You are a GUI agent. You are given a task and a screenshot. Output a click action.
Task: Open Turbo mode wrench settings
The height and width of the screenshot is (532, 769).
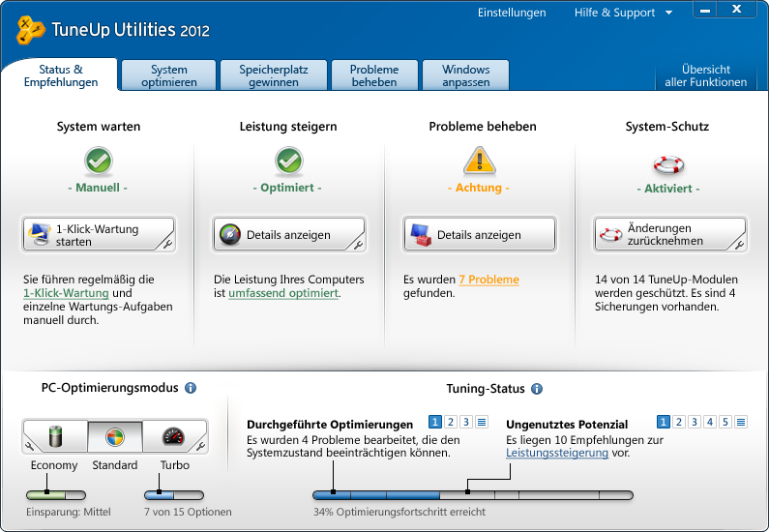click(x=200, y=446)
